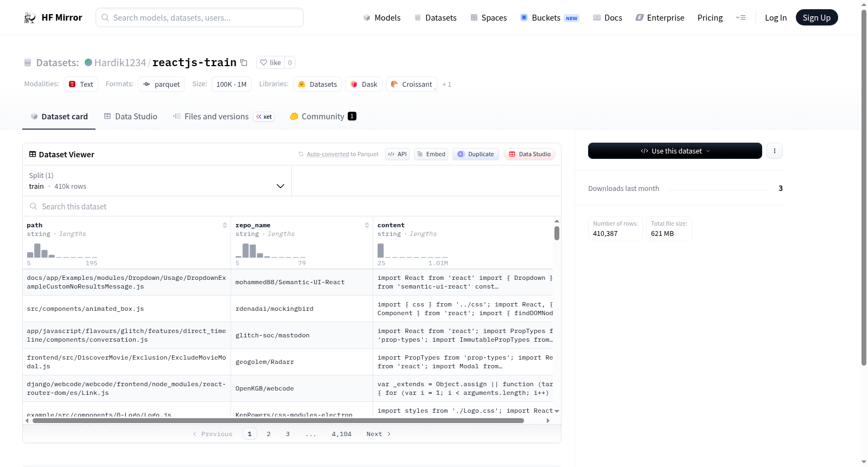Image resolution: width=868 pixels, height=467 pixels.
Task: Select the mohammed88/Semantic-UI-React cell
Action: point(302,282)
